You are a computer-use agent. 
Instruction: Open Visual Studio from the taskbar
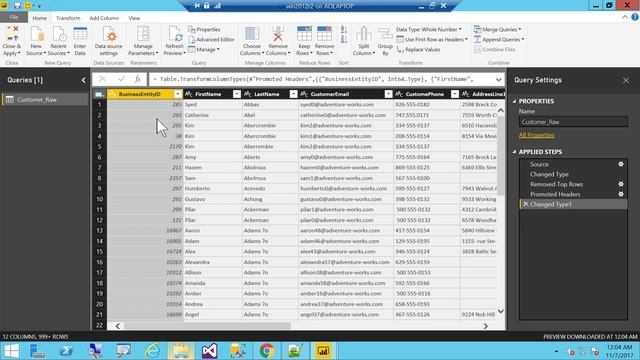point(209,351)
